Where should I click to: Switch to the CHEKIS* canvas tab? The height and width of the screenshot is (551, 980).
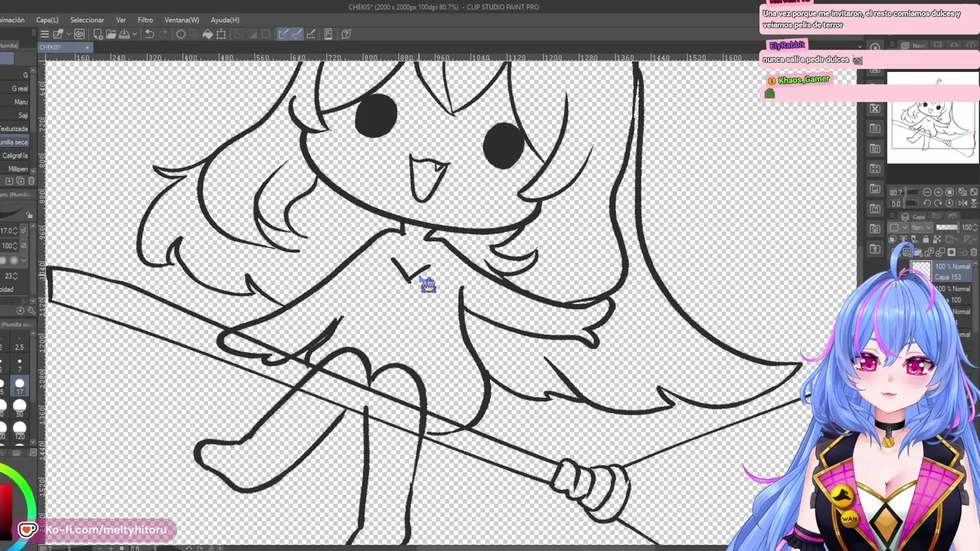[64, 47]
